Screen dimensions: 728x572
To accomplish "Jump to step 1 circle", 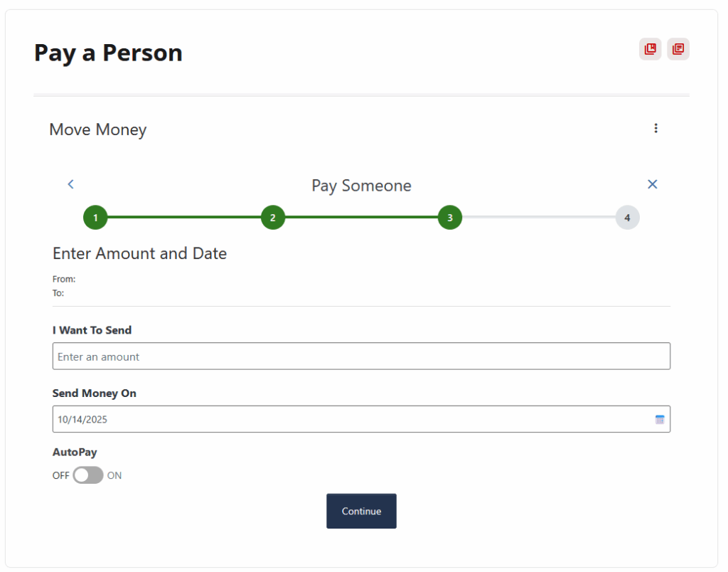I will click(x=95, y=218).
